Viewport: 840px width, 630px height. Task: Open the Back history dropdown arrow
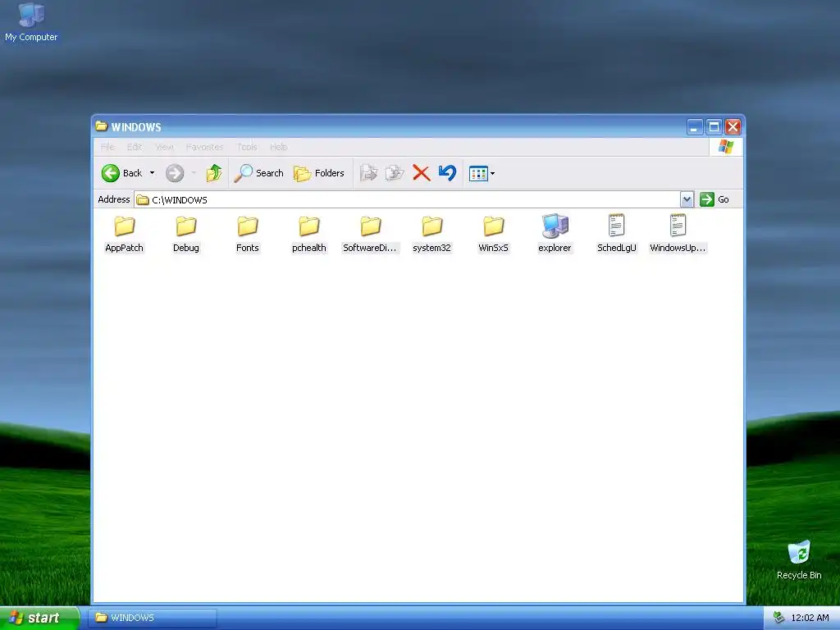pyautogui.click(x=152, y=173)
